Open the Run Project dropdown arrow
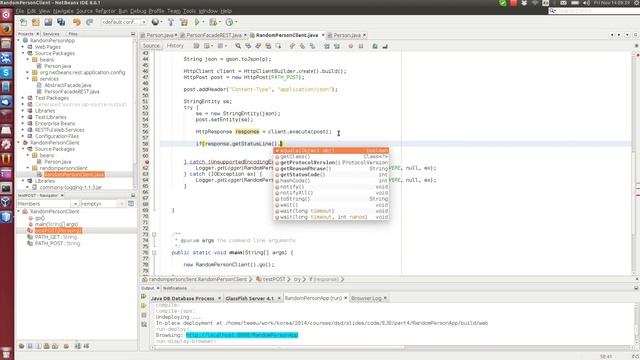 coord(203,22)
